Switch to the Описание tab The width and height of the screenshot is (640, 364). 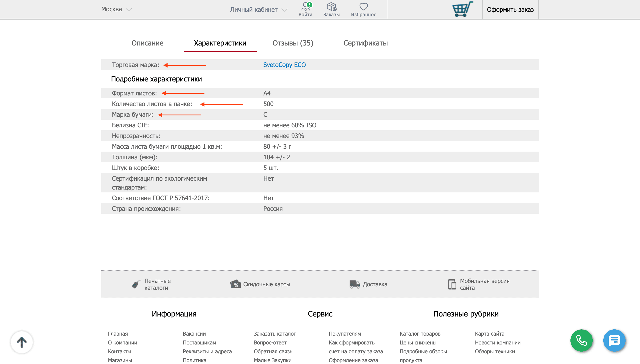pos(147,43)
